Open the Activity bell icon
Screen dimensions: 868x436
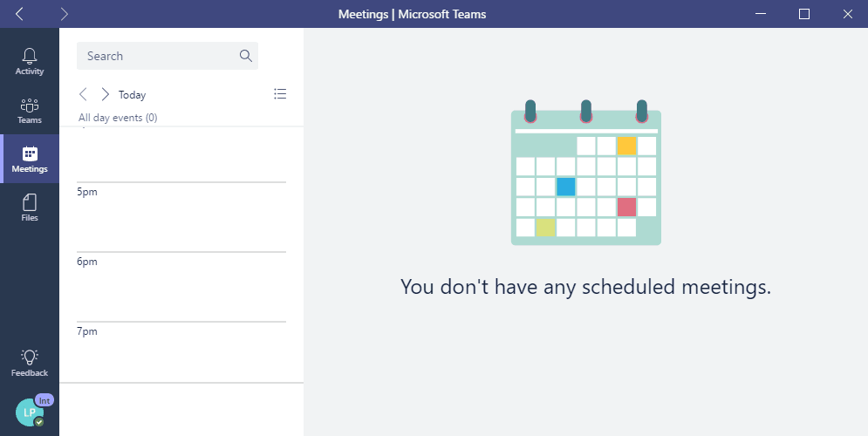(x=30, y=57)
